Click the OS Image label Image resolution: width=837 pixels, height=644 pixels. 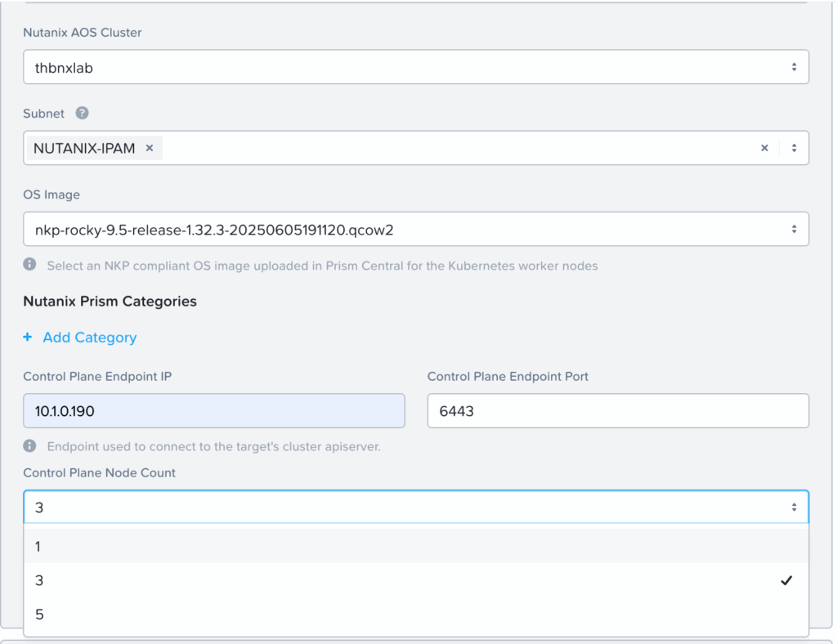pyautogui.click(x=51, y=195)
